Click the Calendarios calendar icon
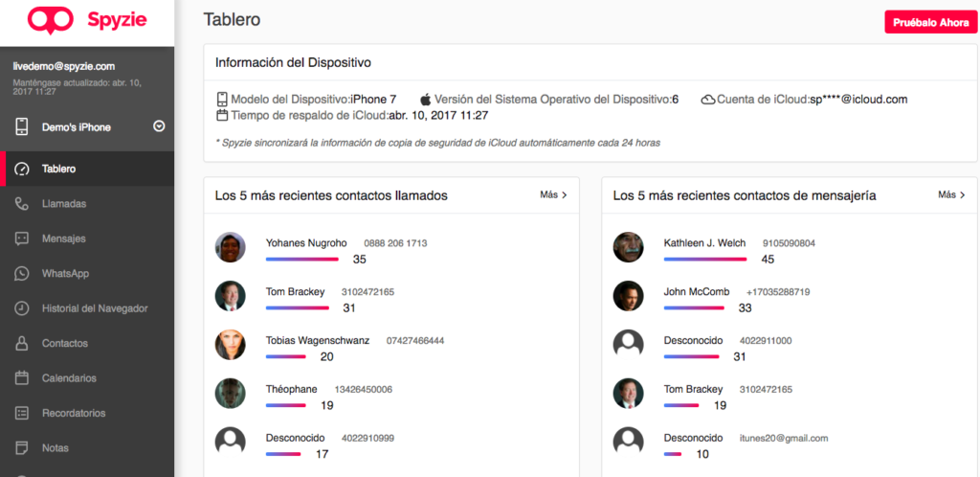 click(22, 378)
